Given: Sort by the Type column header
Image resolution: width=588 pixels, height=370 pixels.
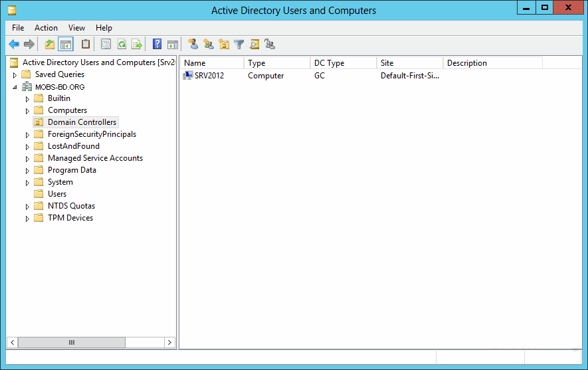Looking at the screenshot, I should click(x=277, y=63).
